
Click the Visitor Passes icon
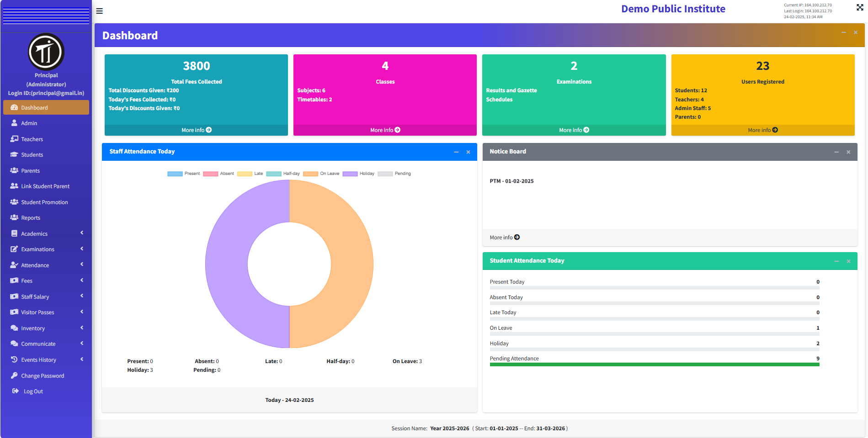click(14, 312)
